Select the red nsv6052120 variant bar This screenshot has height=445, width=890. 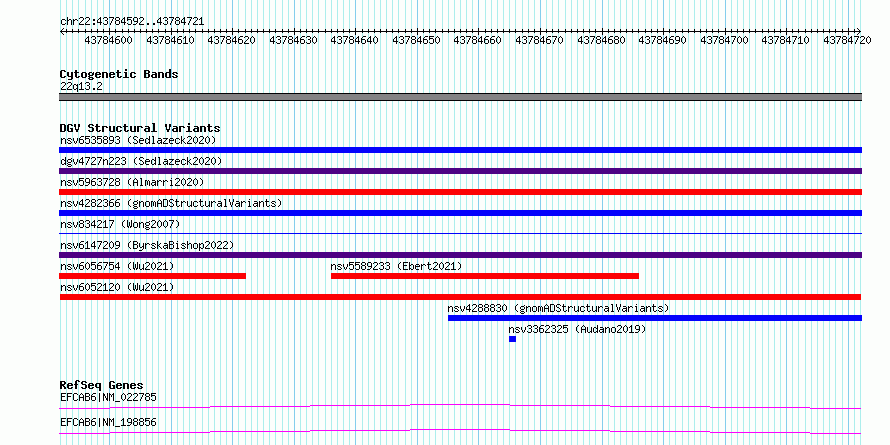[x=460, y=297]
